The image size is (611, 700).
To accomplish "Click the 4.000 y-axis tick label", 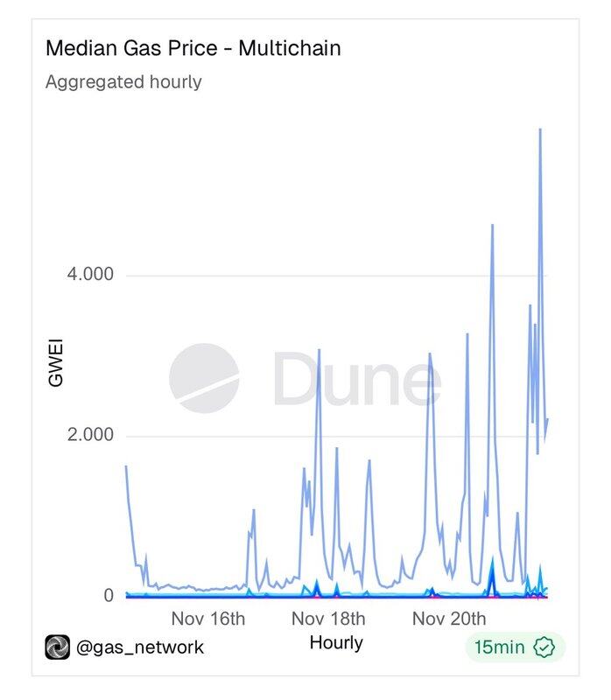I will [91, 275].
